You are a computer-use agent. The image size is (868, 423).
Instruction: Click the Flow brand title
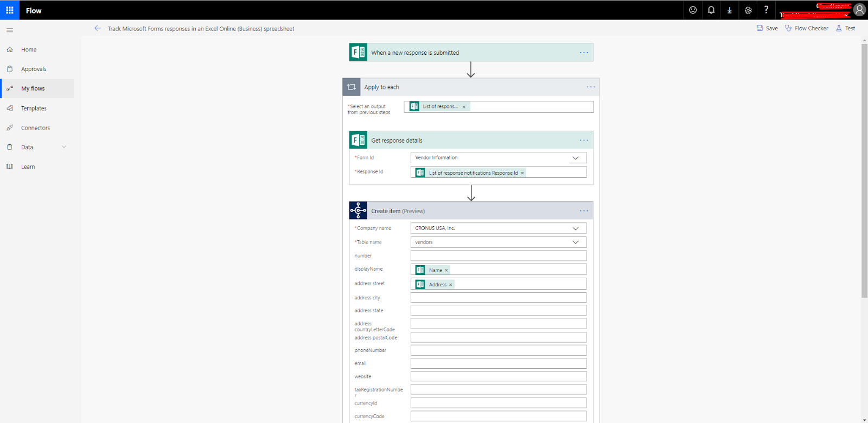tap(34, 10)
